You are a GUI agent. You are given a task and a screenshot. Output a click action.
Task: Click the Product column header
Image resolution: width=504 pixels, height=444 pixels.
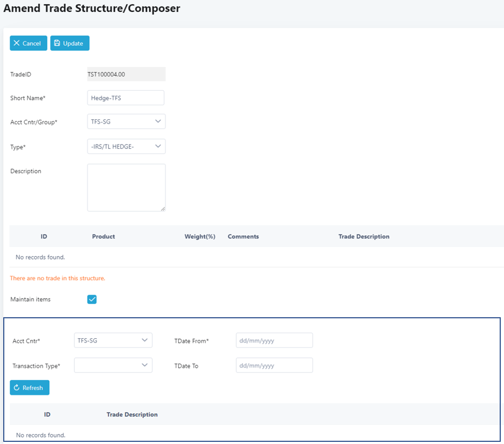pos(103,236)
